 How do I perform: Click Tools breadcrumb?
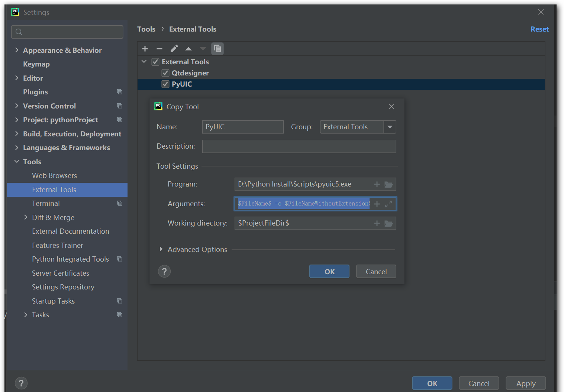pyautogui.click(x=146, y=29)
